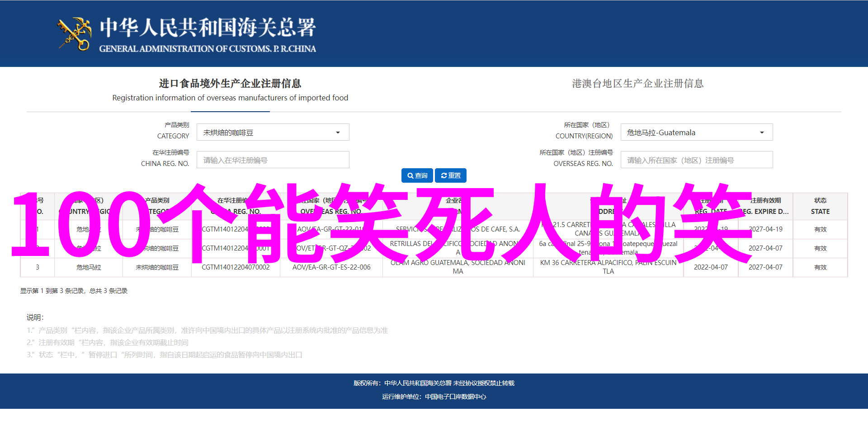Image resolution: width=868 pixels, height=426 pixels.
Task: Click the customs emblem logo icon
Action: tap(74, 33)
